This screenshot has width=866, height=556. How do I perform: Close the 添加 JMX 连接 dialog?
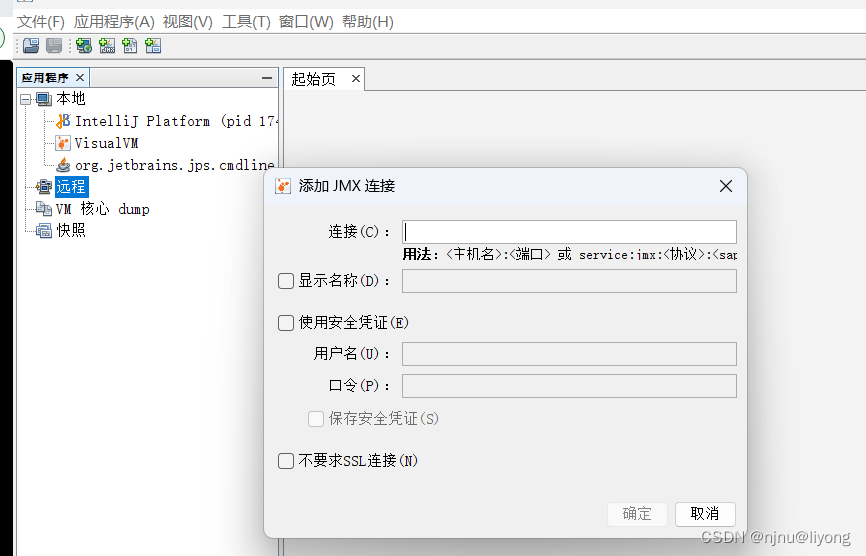coord(726,186)
